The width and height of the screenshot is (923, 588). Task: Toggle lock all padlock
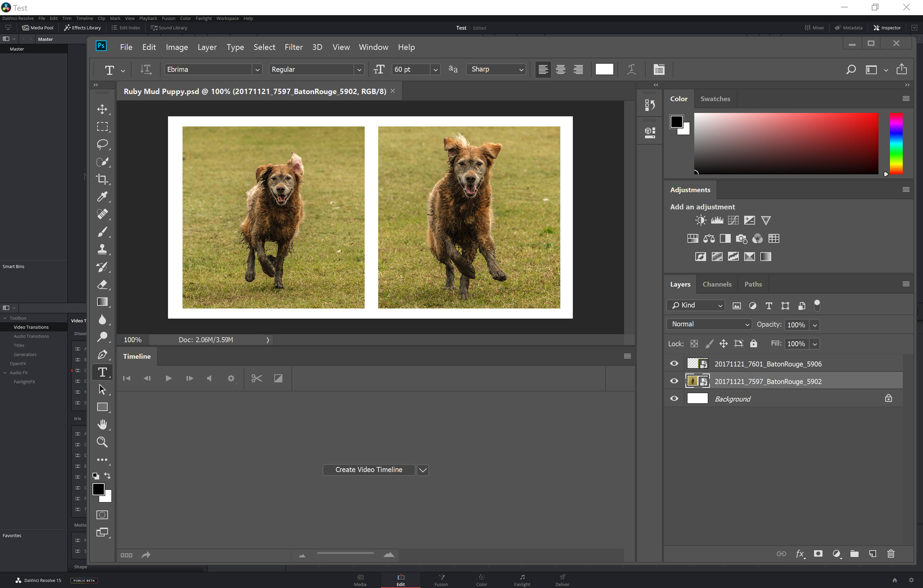tap(754, 344)
